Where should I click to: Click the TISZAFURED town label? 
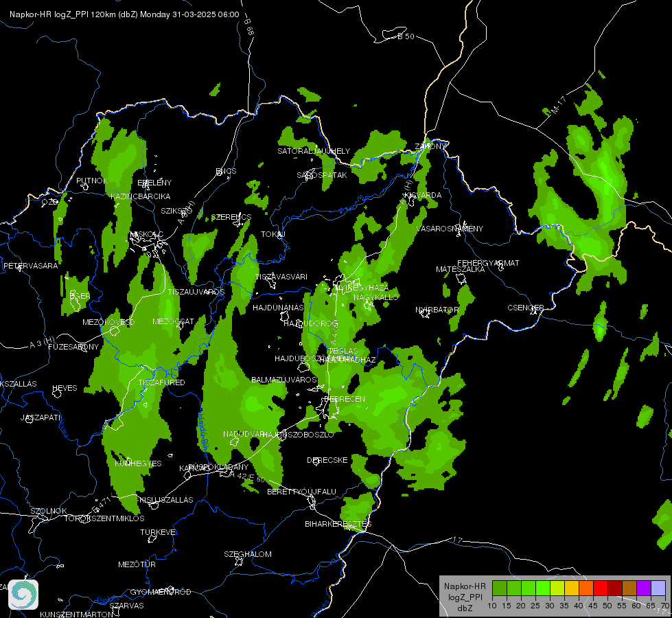(x=161, y=382)
